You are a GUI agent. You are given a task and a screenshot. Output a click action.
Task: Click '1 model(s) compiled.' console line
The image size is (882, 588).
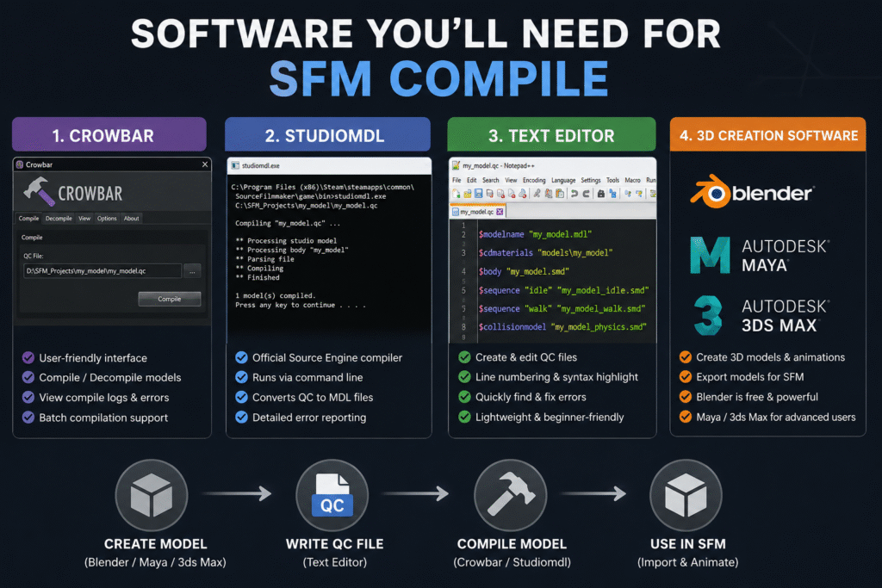(x=275, y=295)
